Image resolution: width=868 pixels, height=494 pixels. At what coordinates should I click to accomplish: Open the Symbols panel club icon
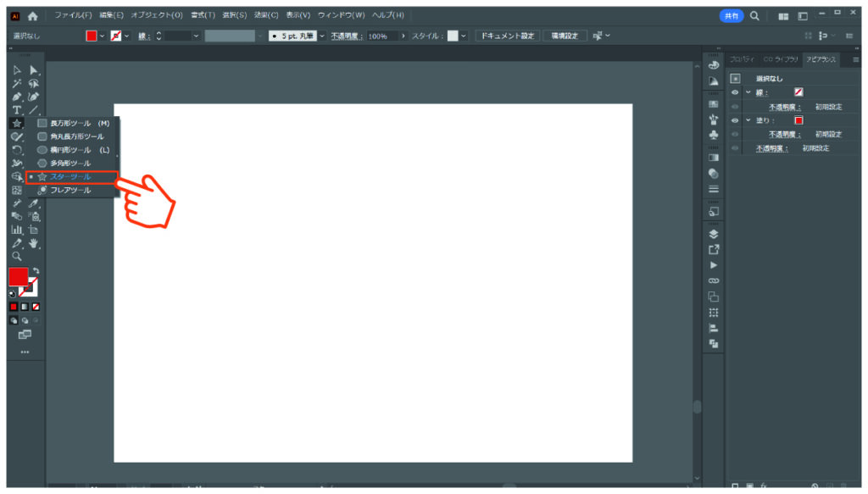pos(714,135)
